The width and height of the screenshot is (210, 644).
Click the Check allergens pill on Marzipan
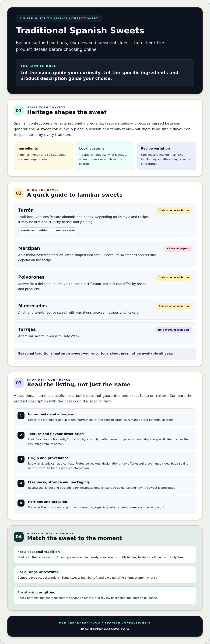coord(178,249)
